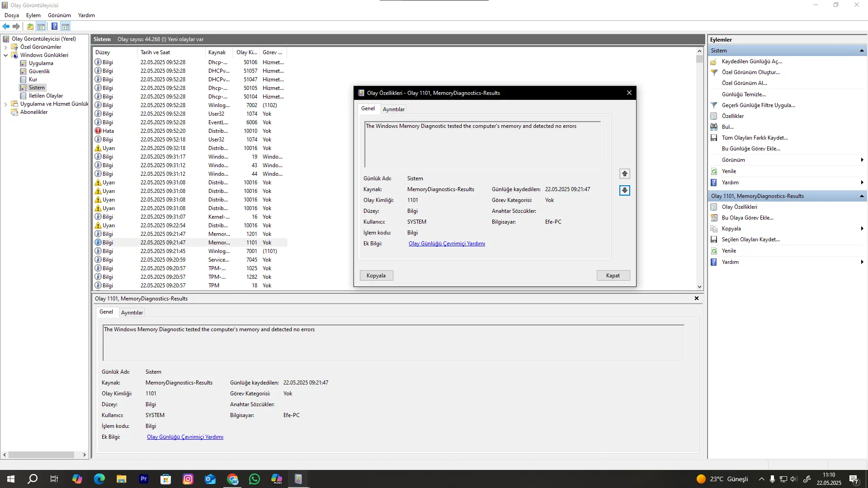
Task: Open Yardım submenu under Sistem actions
Action: tap(787, 183)
